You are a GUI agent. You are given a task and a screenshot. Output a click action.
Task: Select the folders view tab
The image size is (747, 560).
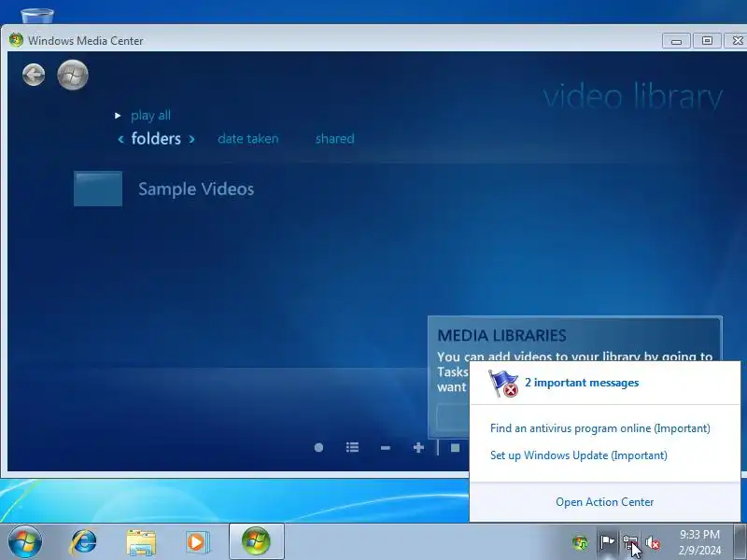(x=156, y=138)
